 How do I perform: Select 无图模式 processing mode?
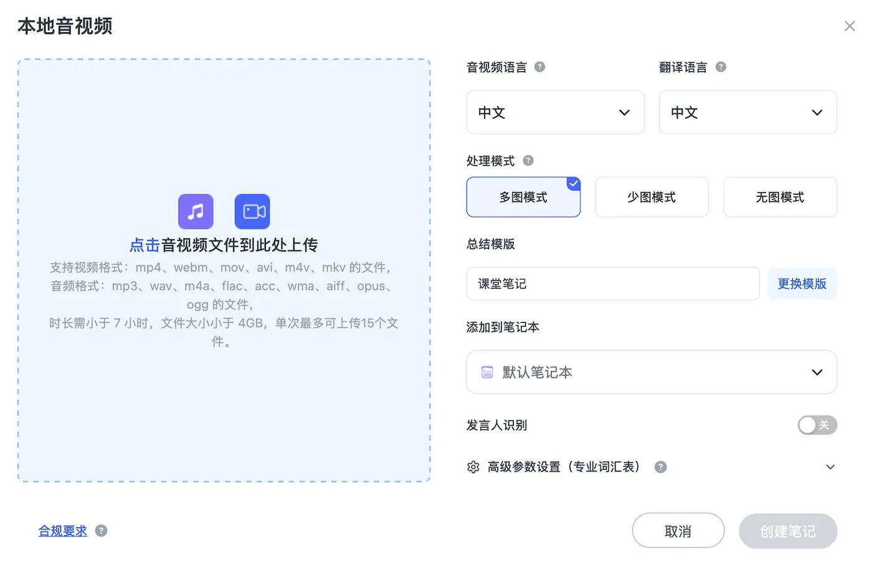click(780, 197)
